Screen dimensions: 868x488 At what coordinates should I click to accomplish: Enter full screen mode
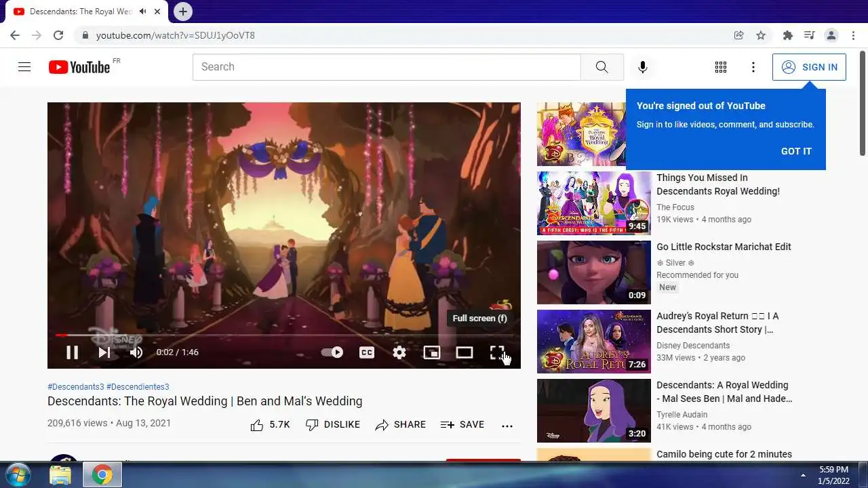point(497,352)
